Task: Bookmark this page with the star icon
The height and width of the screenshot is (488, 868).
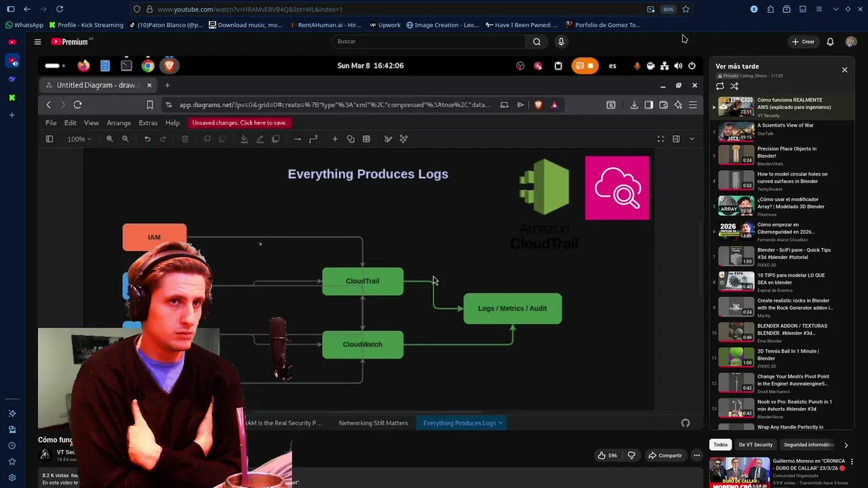Action: [686, 9]
